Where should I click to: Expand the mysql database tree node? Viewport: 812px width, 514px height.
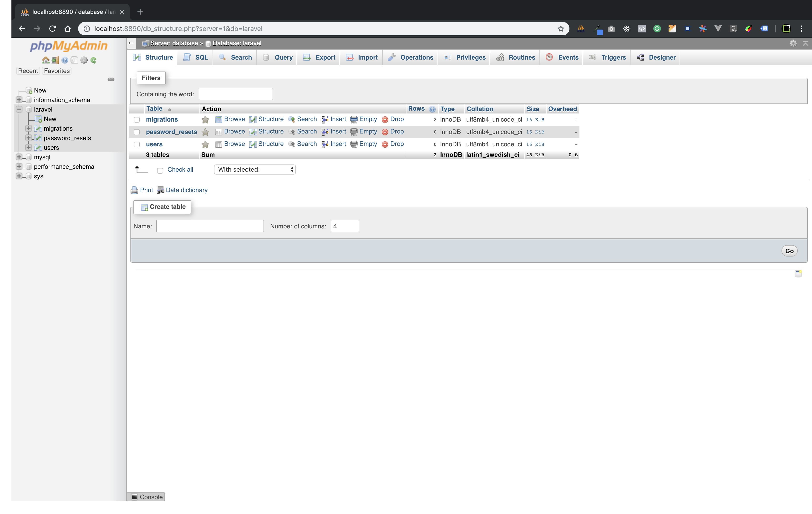pos(19,157)
